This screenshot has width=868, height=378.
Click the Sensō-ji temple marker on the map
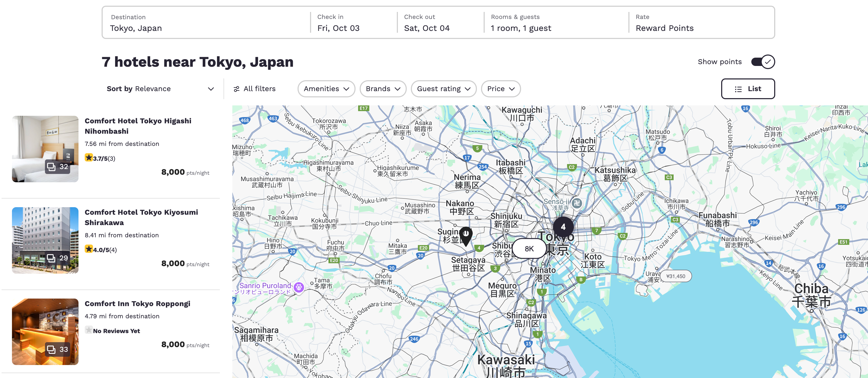pos(577,203)
